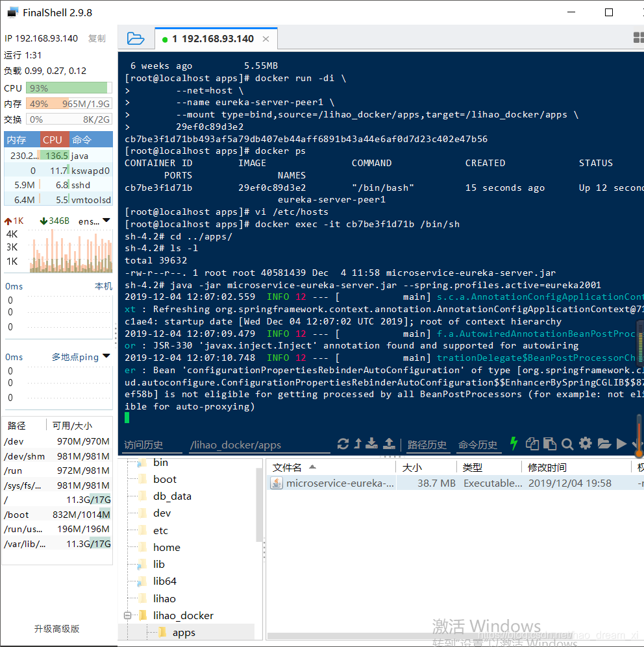
Task: Click the network traffic graph
Action: [71, 251]
